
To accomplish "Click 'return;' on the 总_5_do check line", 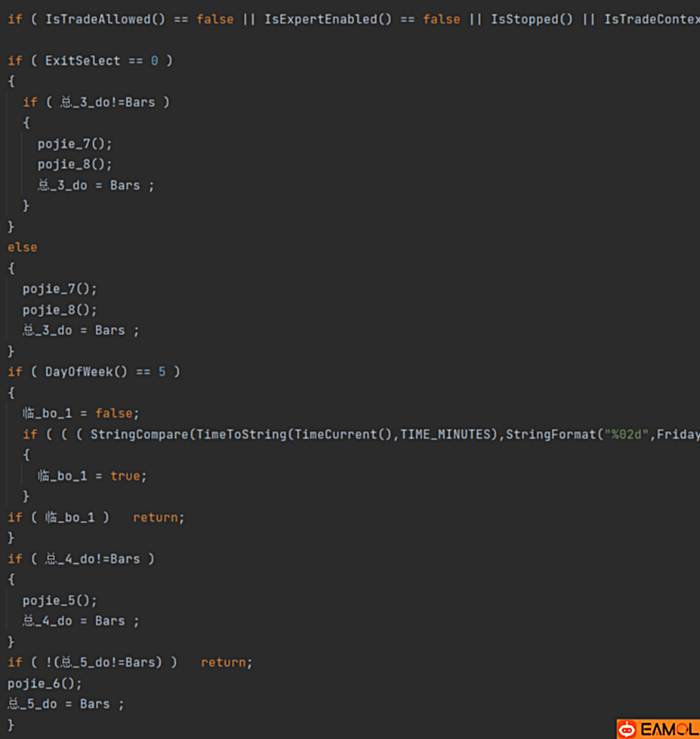I will click(x=227, y=663).
